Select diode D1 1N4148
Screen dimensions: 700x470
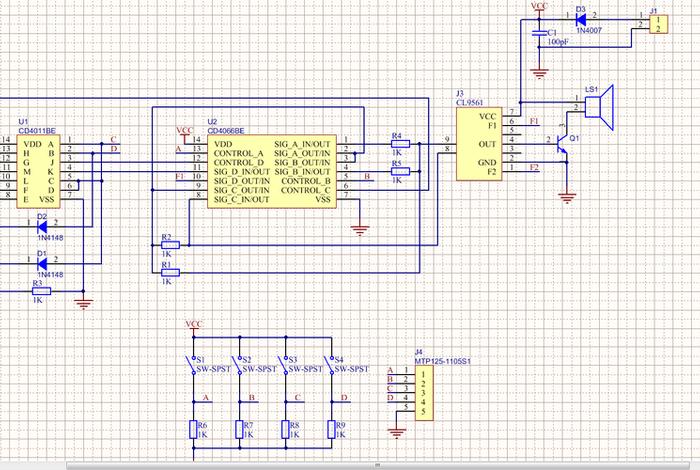point(42,263)
